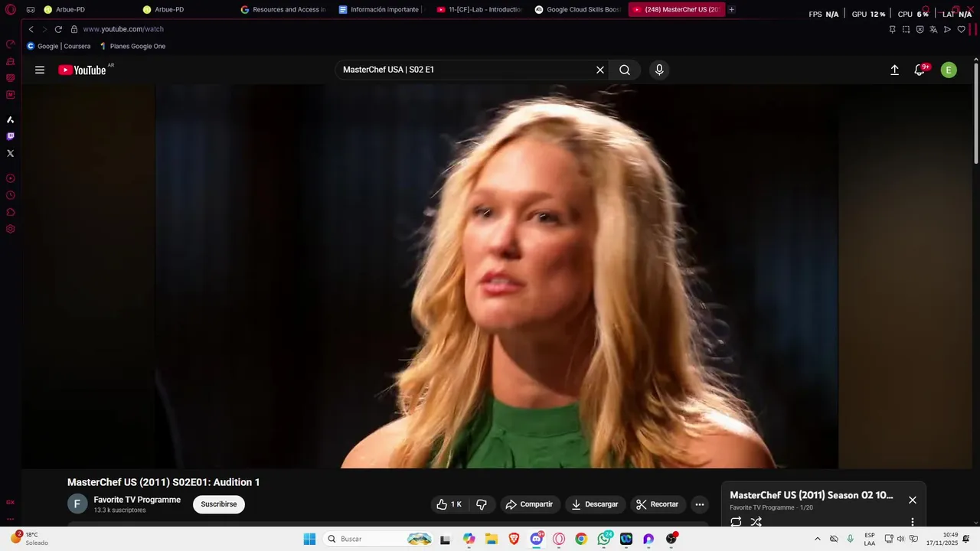This screenshot has height=551, width=980.
Task: Open sidebar settings gear icon
Action: pyautogui.click(x=11, y=229)
